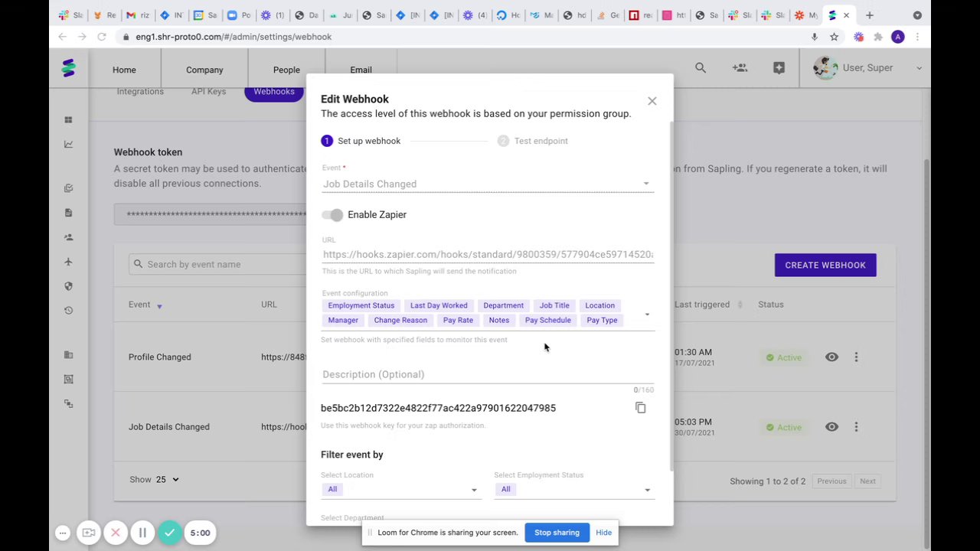Viewport: 980px width, 551px height.
Task: Switch to the API Keys tab
Action: 208,92
